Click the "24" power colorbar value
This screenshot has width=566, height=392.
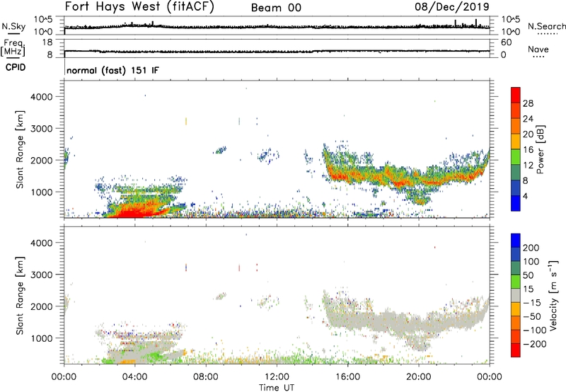(528, 119)
